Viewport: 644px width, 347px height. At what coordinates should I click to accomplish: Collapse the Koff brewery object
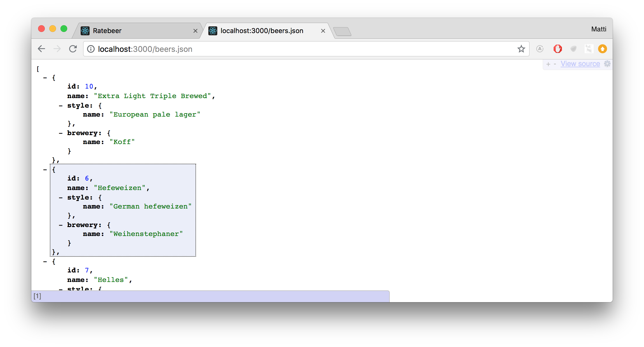(x=61, y=133)
